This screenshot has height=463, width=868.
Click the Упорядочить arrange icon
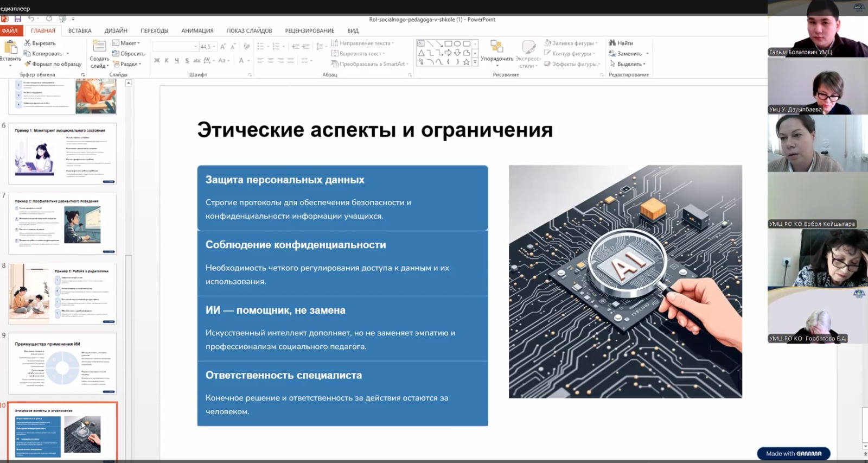click(496, 47)
